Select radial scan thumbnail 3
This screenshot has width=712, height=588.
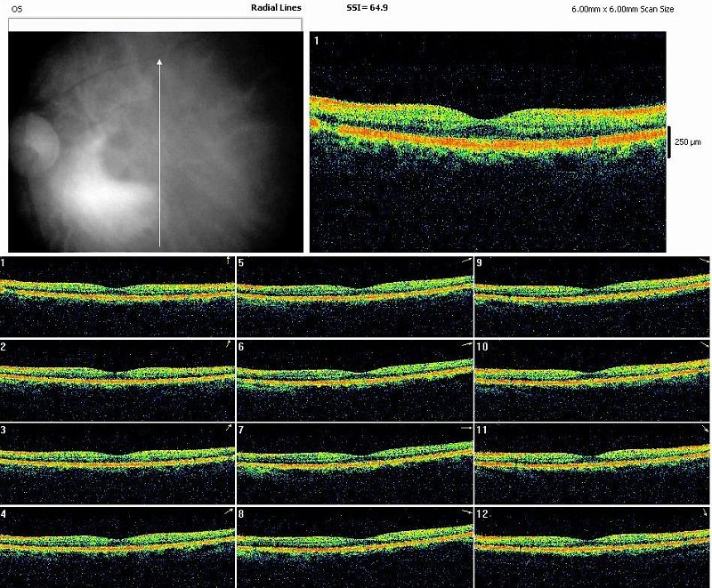[x=117, y=463]
